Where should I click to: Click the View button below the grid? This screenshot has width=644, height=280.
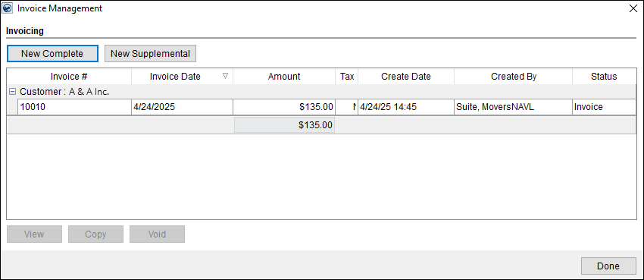[34, 234]
